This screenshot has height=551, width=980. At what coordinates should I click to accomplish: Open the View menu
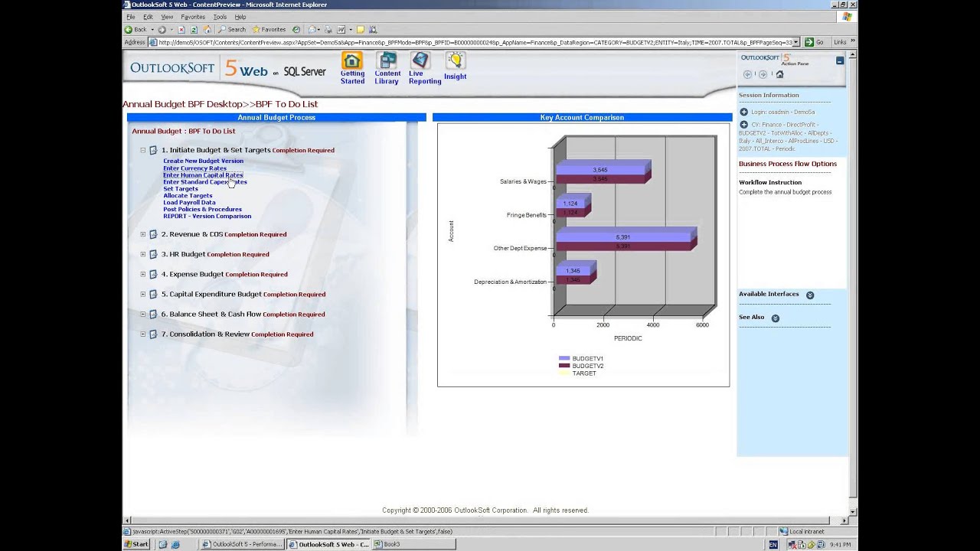(x=167, y=17)
